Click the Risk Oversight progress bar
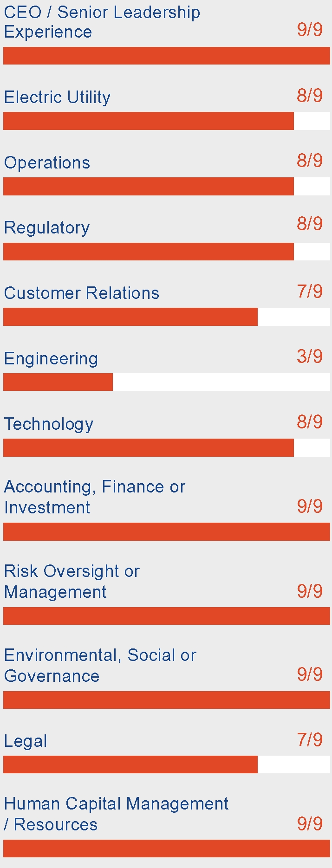The image size is (332, 868). pyautogui.click(x=166, y=616)
